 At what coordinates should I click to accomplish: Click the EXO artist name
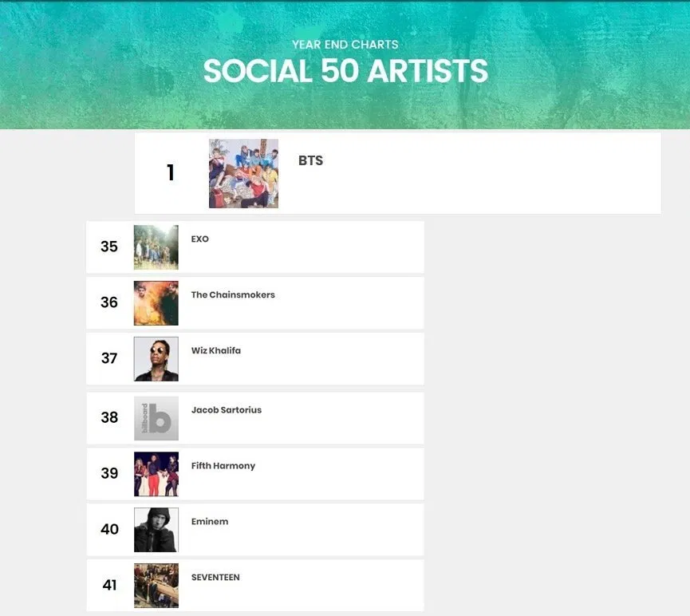click(x=199, y=239)
